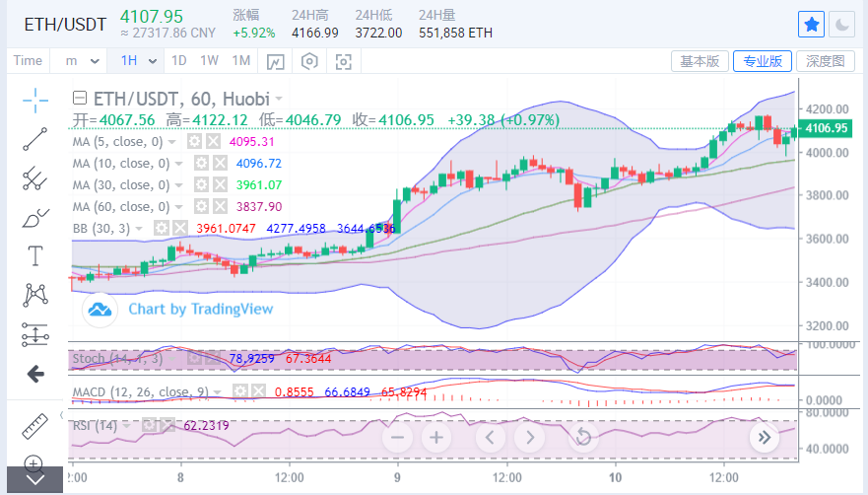Switch to the 深度图 depth chart tab
The image size is (868, 495).
tap(825, 61)
